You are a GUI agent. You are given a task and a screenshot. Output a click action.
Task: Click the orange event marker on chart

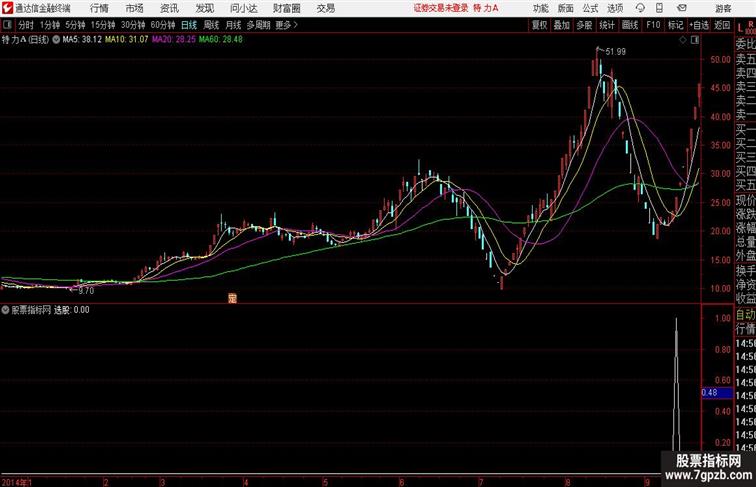pyautogui.click(x=232, y=298)
